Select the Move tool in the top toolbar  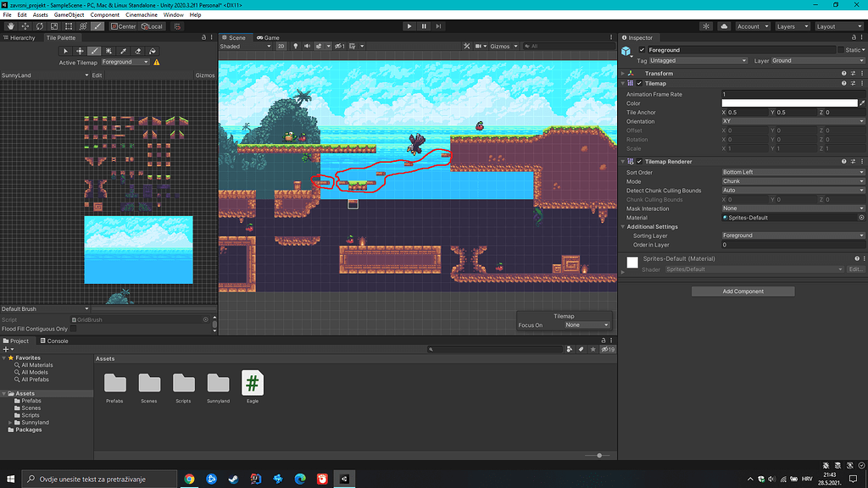pos(25,25)
